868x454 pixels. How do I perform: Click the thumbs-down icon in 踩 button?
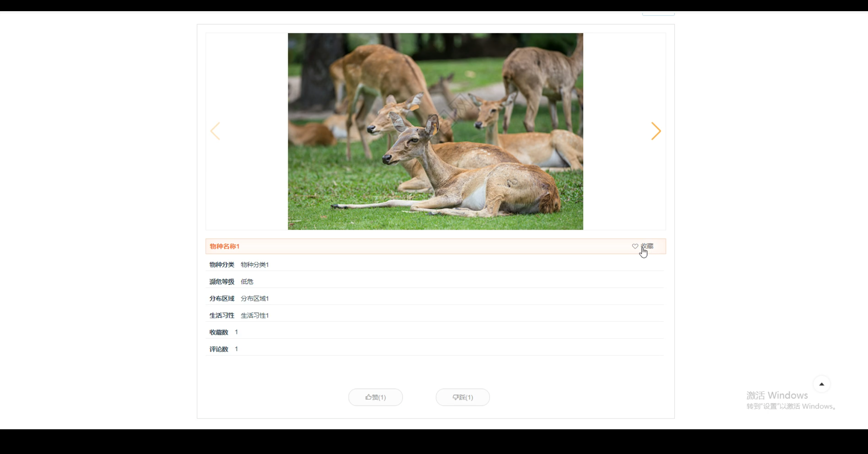click(x=455, y=397)
